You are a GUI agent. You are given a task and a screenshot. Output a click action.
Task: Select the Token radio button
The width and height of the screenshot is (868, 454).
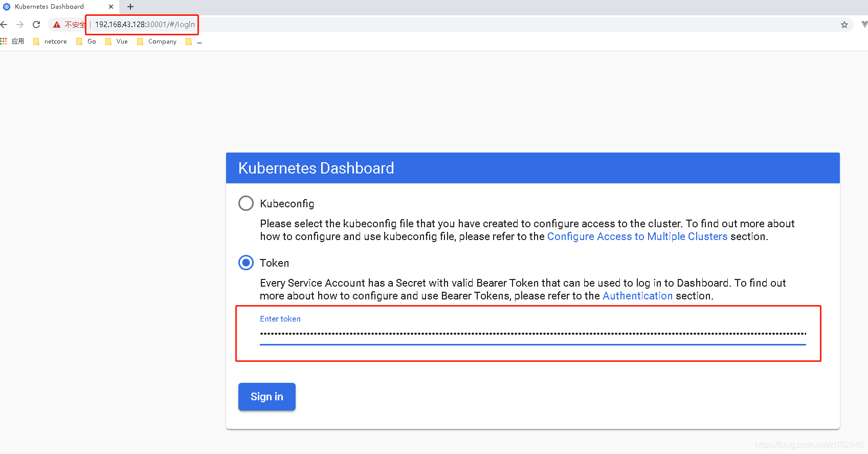(x=246, y=263)
